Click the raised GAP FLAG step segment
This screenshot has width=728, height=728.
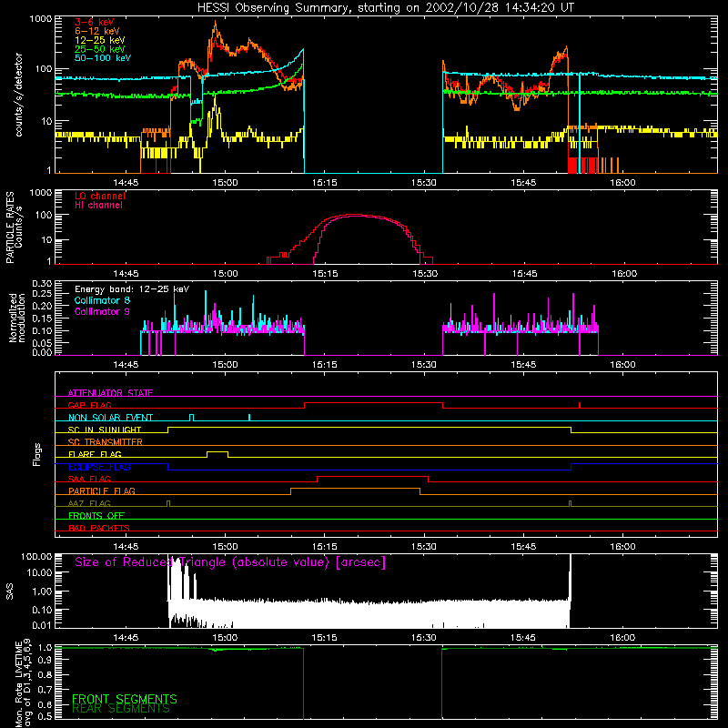click(373, 402)
